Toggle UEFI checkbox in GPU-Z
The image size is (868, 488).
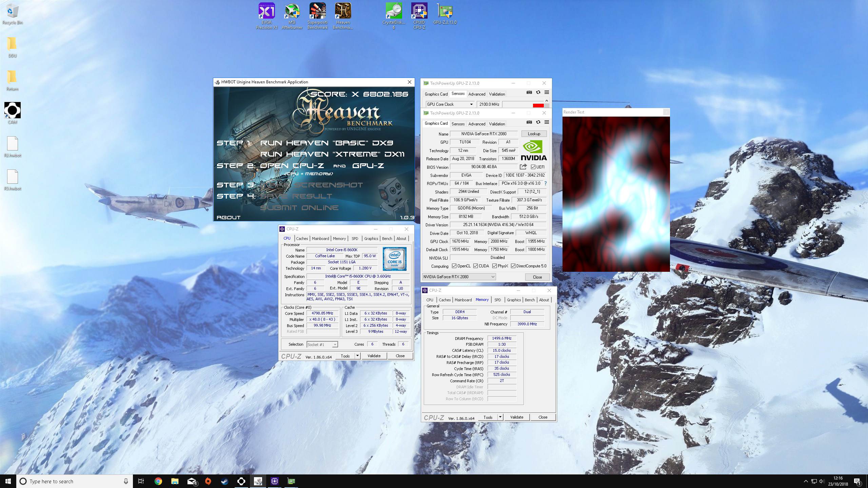click(x=533, y=167)
